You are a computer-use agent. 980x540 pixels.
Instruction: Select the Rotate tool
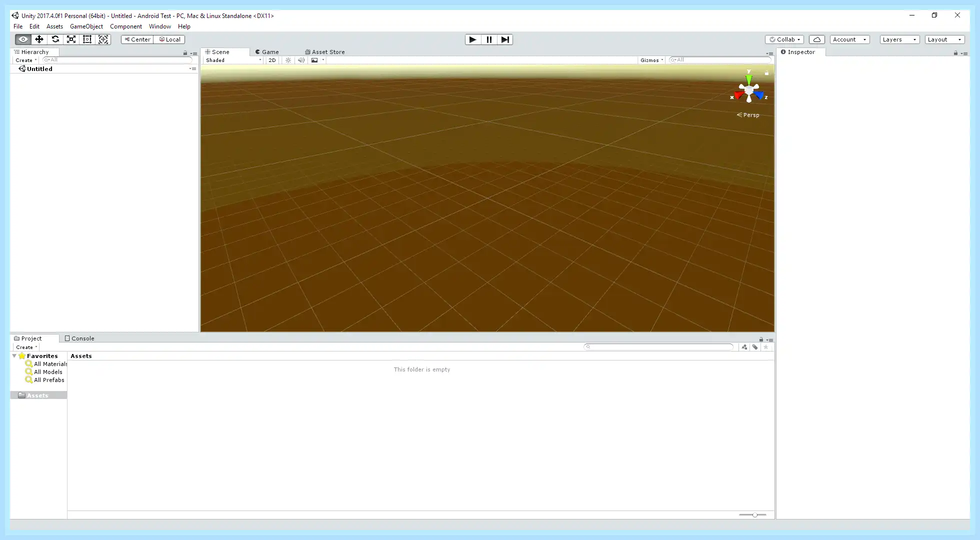click(x=55, y=39)
